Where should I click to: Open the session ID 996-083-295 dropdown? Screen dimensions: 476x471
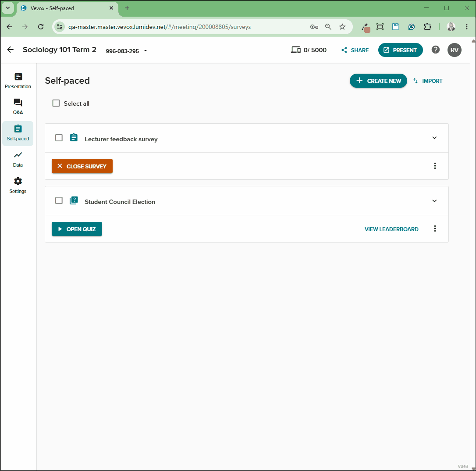pyautogui.click(x=126, y=51)
